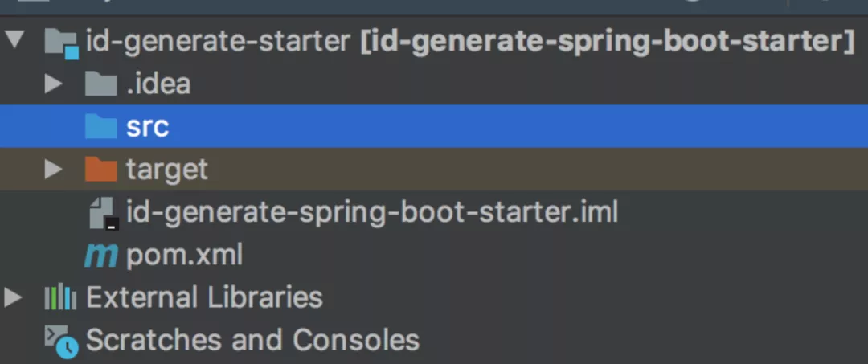Expand the target folder arrow

(53, 169)
